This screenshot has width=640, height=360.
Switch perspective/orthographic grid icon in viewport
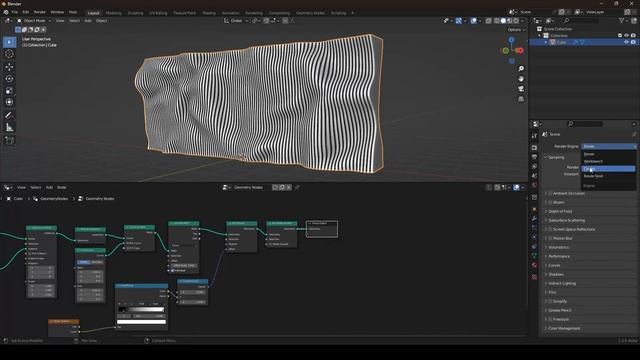[521, 99]
